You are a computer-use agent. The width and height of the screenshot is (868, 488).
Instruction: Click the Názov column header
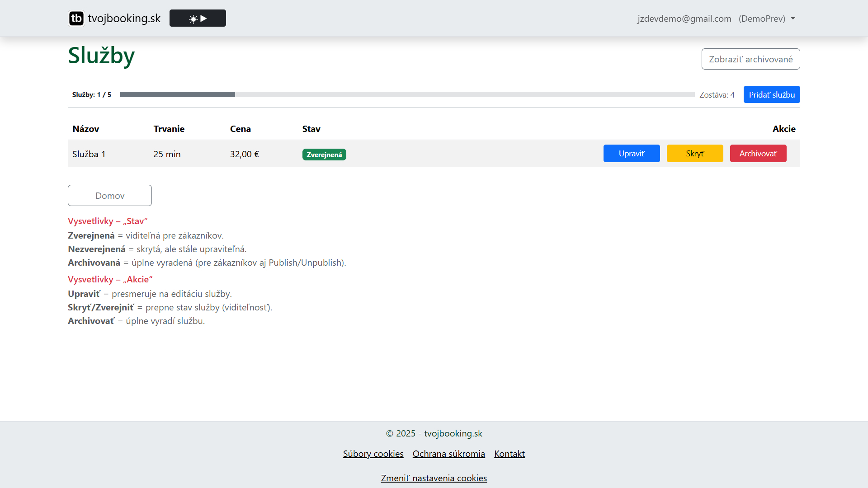click(x=86, y=129)
